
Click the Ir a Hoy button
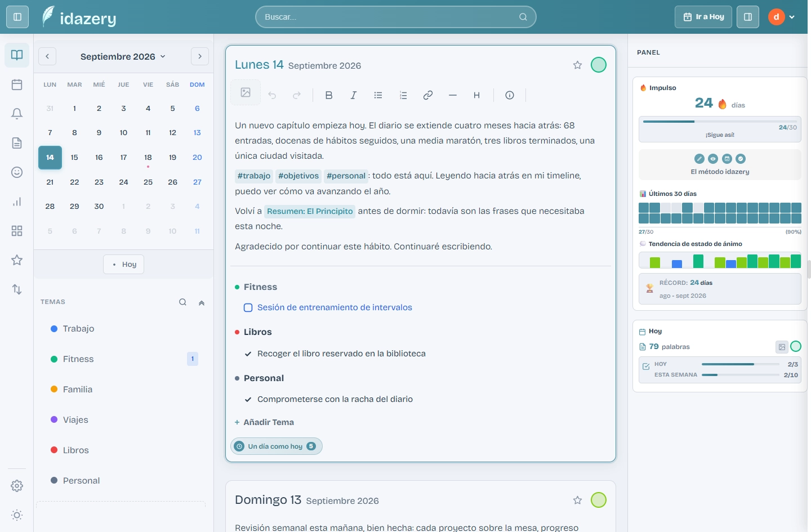[x=703, y=17]
